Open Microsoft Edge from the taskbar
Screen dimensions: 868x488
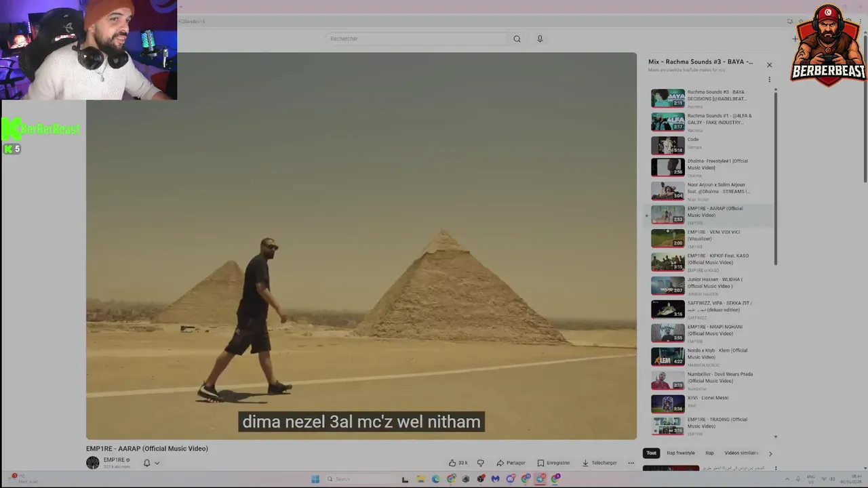(x=435, y=479)
